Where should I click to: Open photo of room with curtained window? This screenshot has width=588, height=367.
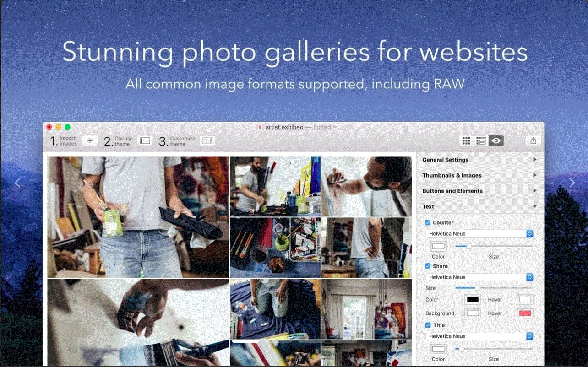click(366, 309)
